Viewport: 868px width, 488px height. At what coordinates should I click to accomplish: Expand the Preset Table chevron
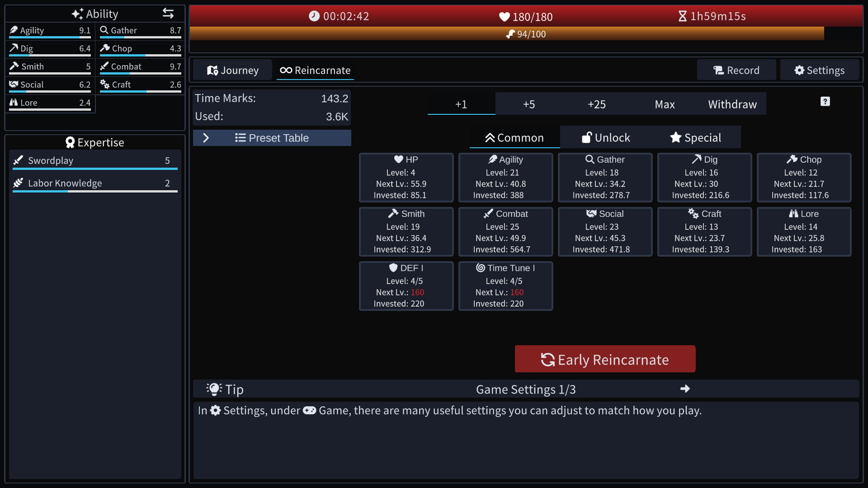pyautogui.click(x=206, y=138)
